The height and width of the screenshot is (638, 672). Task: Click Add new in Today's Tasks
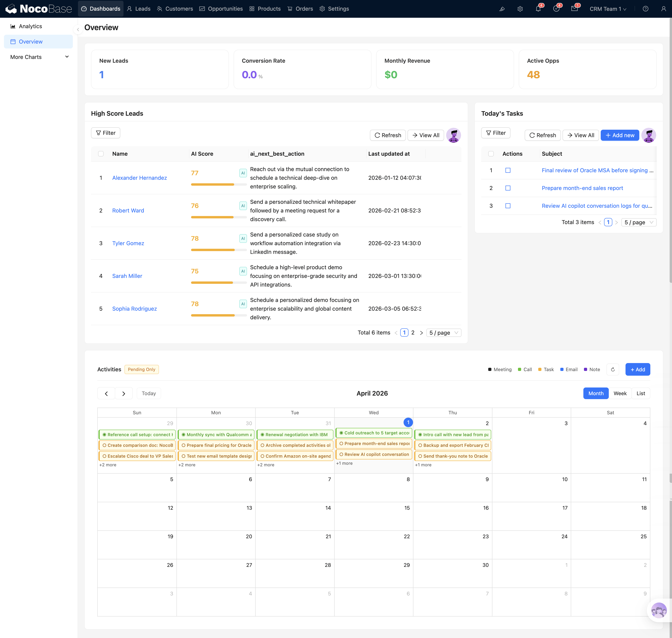[x=620, y=135]
